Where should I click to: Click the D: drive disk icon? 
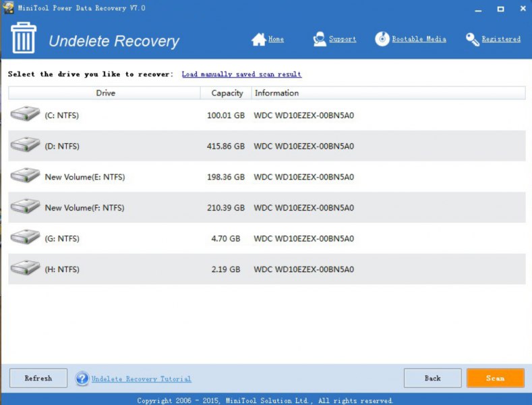click(x=25, y=144)
